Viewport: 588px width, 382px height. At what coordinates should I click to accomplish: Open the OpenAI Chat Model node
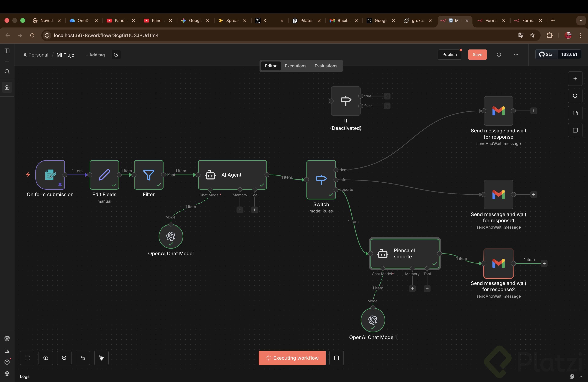(x=171, y=236)
